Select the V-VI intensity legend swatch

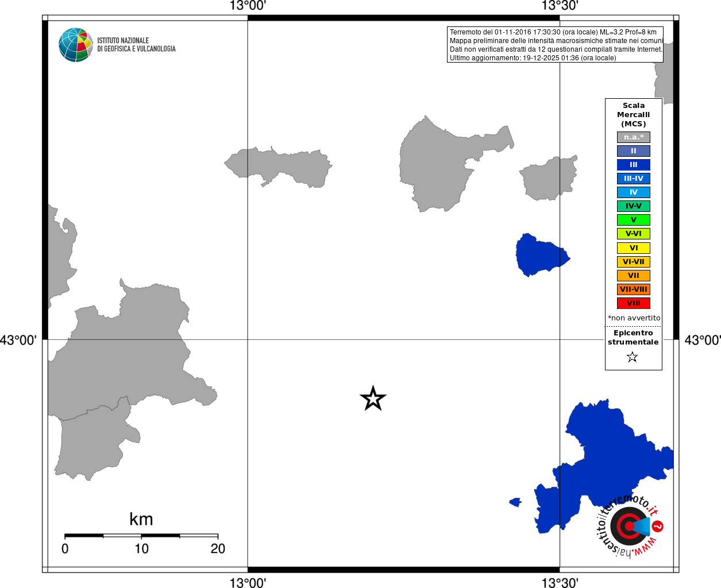[x=634, y=234]
